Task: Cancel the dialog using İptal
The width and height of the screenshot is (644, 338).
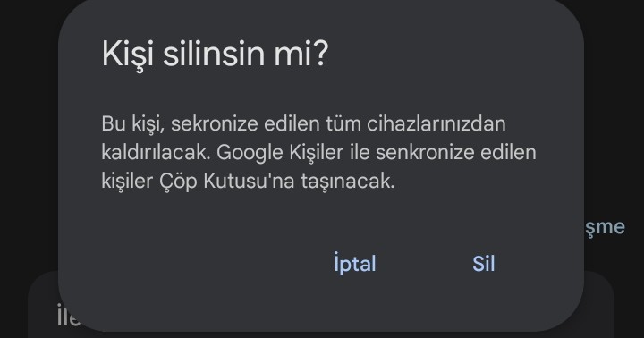Action: [x=355, y=263]
